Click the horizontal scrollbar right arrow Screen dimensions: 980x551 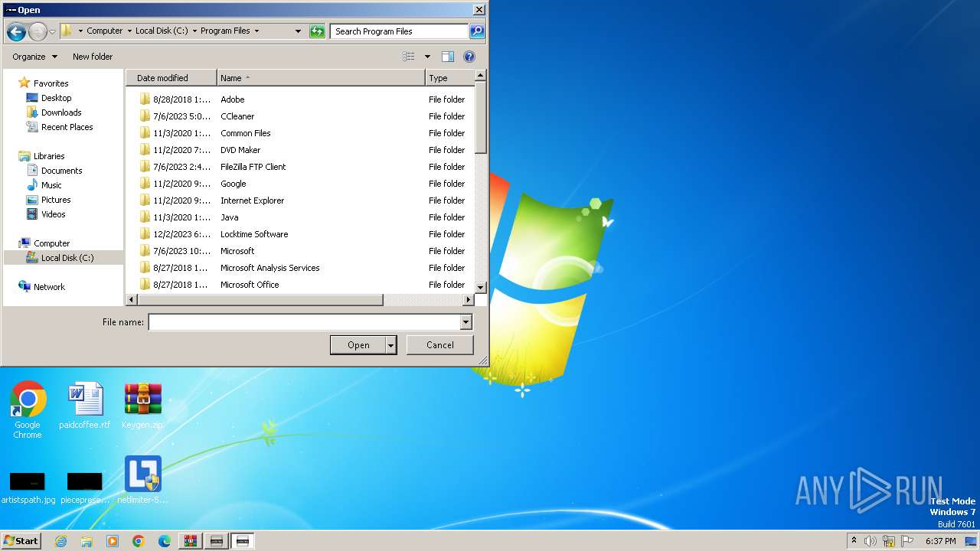(x=468, y=300)
